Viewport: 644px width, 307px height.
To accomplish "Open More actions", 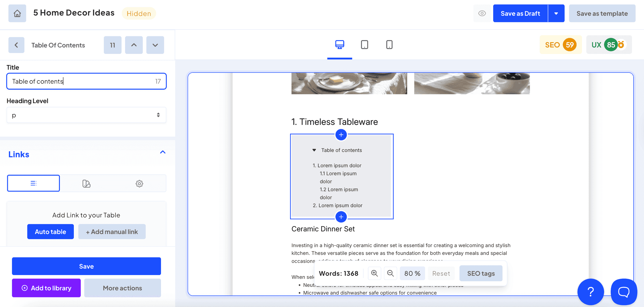I will tap(123, 288).
